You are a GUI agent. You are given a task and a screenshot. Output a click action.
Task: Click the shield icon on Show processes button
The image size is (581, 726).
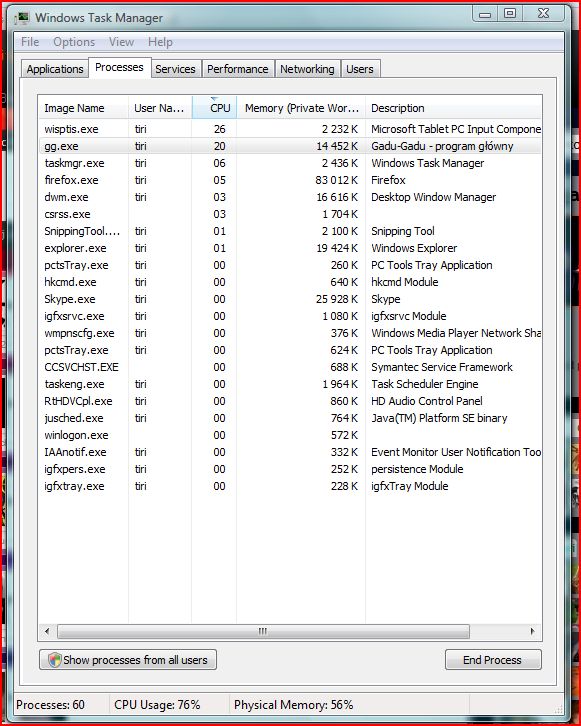tap(55, 660)
